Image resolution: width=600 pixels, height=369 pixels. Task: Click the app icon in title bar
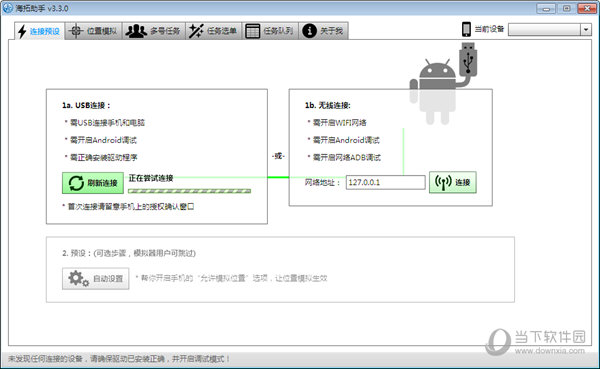click(x=8, y=8)
